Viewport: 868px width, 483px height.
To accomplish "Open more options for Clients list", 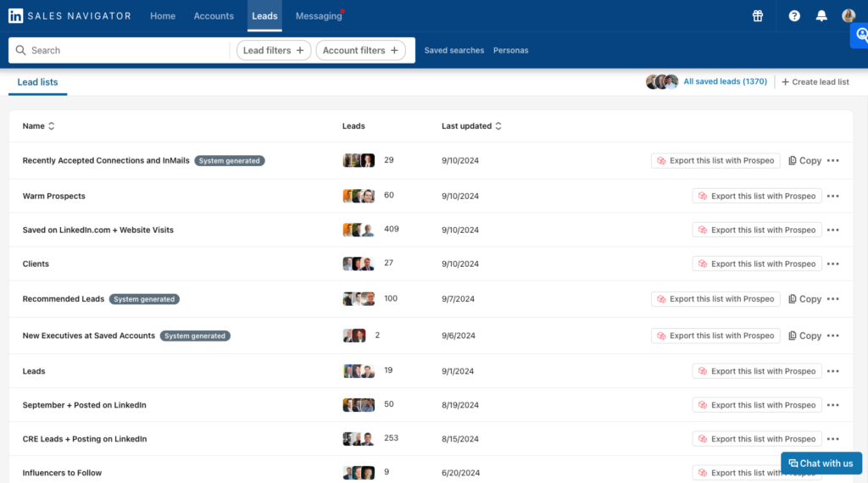I will (x=833, y=264).
